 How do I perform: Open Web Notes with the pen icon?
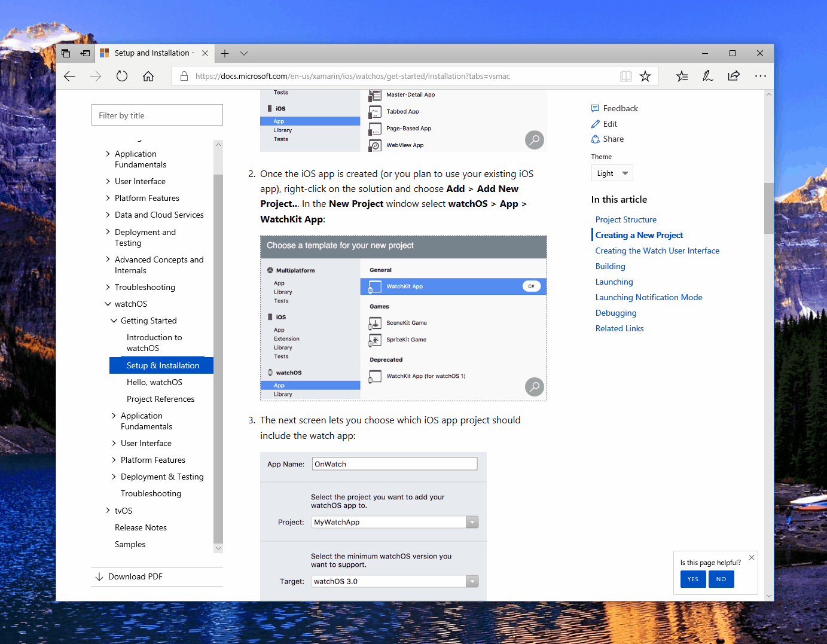(708, 76)
